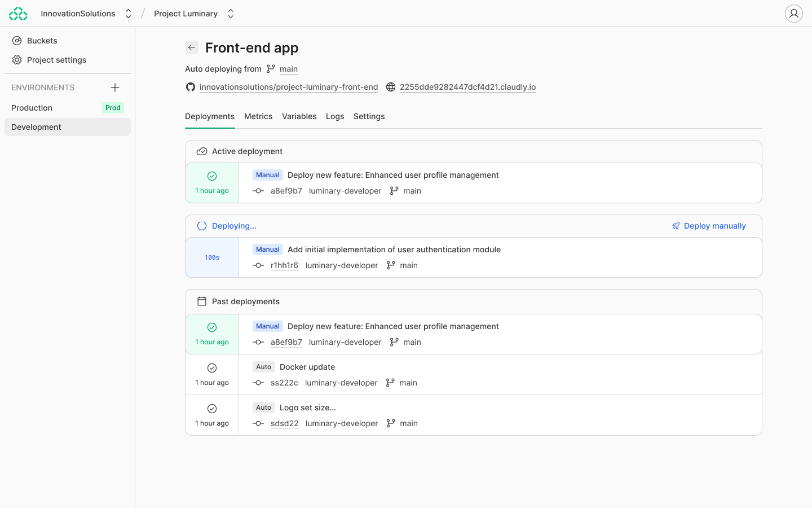Add a new environment with plus icon
The image size is (812, 508).
(115, 87)
